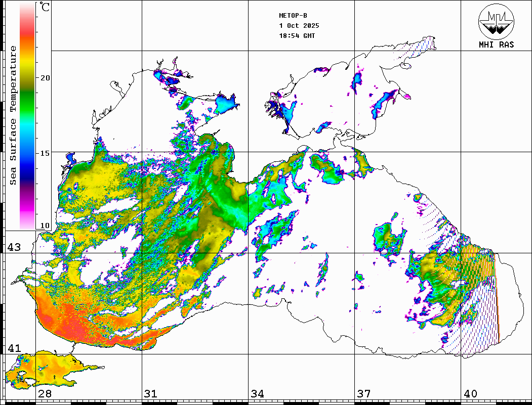Screen dimensions: 532x405
Task: Pick the blue band near 15 on the scale
Action: 27,154
